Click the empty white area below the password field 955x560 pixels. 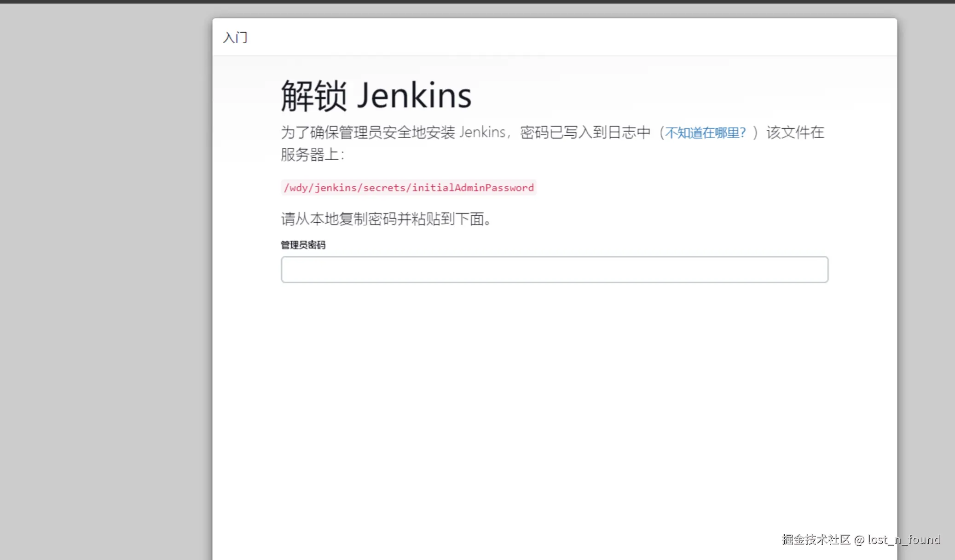(554, 391)
